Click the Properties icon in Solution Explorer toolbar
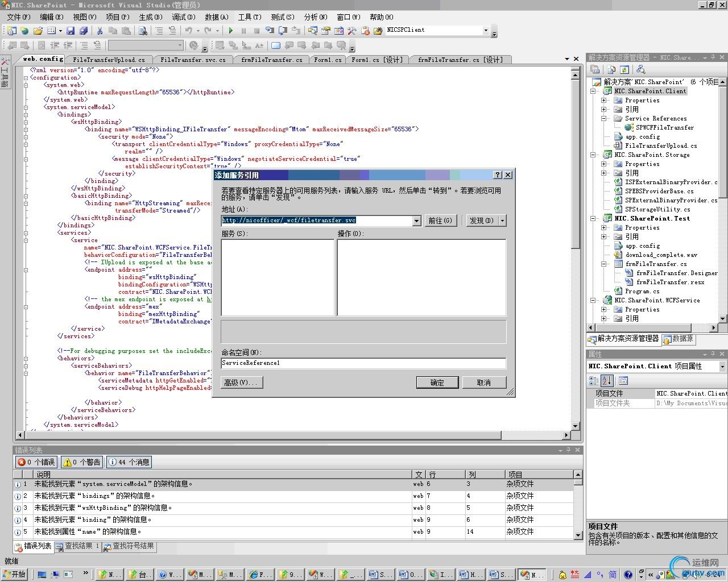The width and height of the screenshot is (728, 582). (x=595, y=69)
